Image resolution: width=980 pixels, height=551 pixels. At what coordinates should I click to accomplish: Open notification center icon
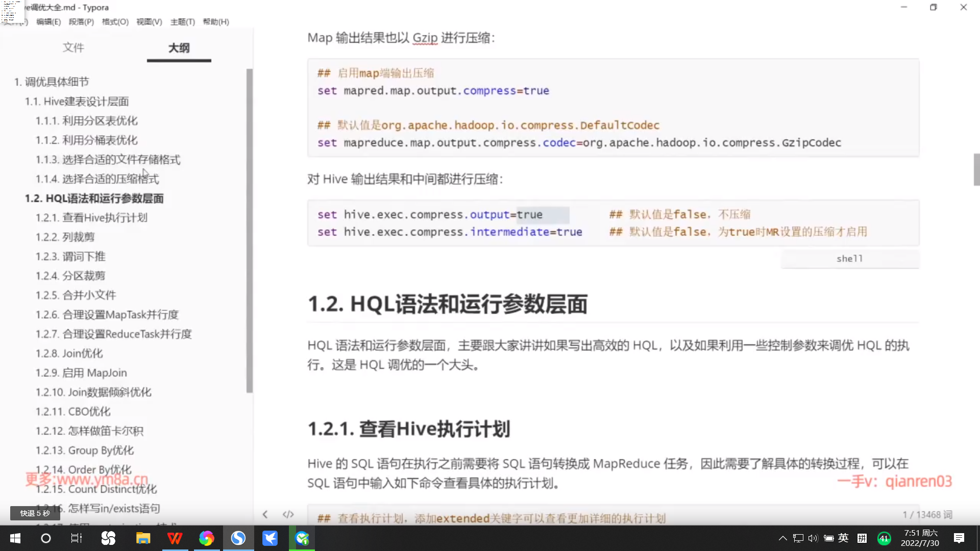coord(959,538)
